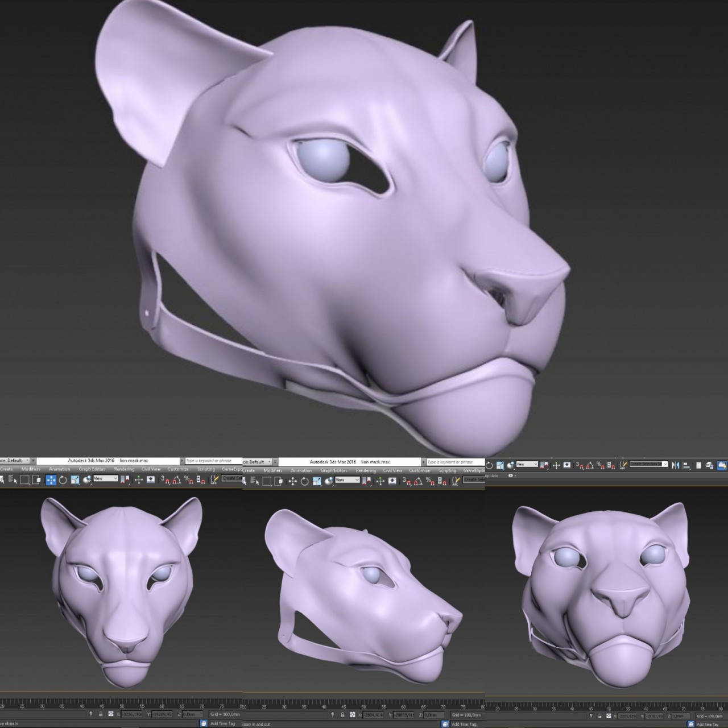
Task: Click Rectangular Selection Region in middle window
Action: tap(267, 481)
